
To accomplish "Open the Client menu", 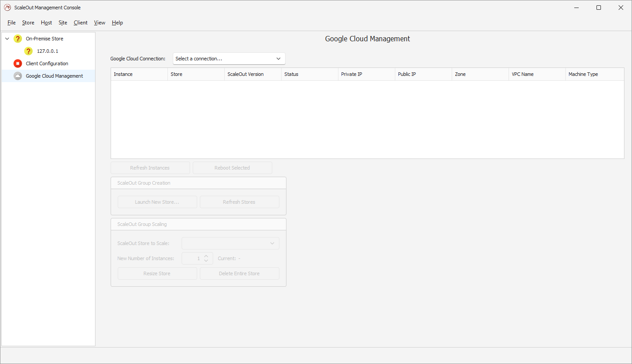I will click(80, 23).
